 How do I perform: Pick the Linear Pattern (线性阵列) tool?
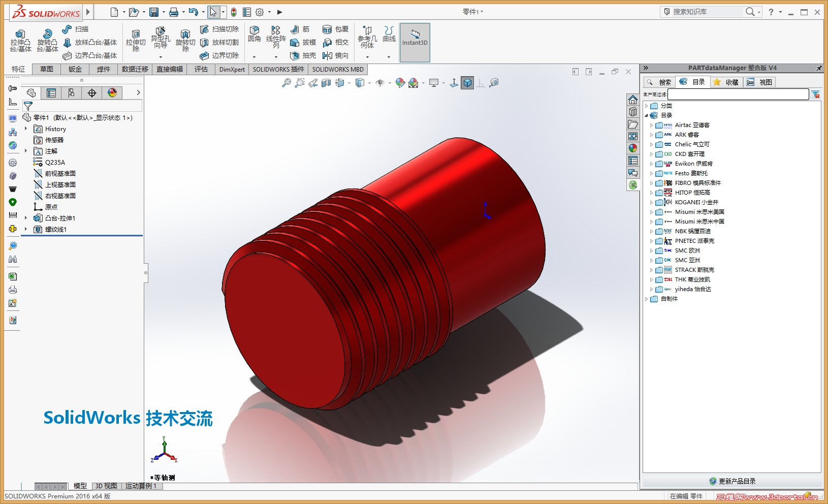tap(276, 37)
